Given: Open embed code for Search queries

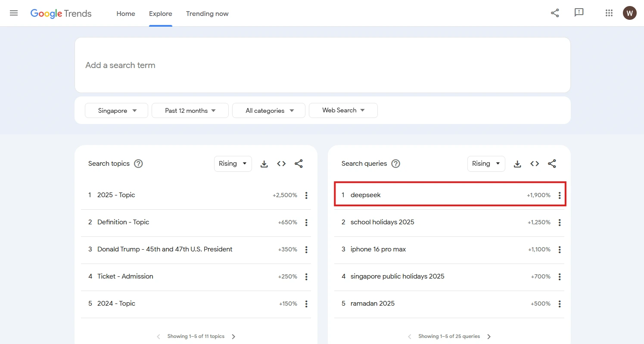Looking at the screenshot, I should pos(535,164).
